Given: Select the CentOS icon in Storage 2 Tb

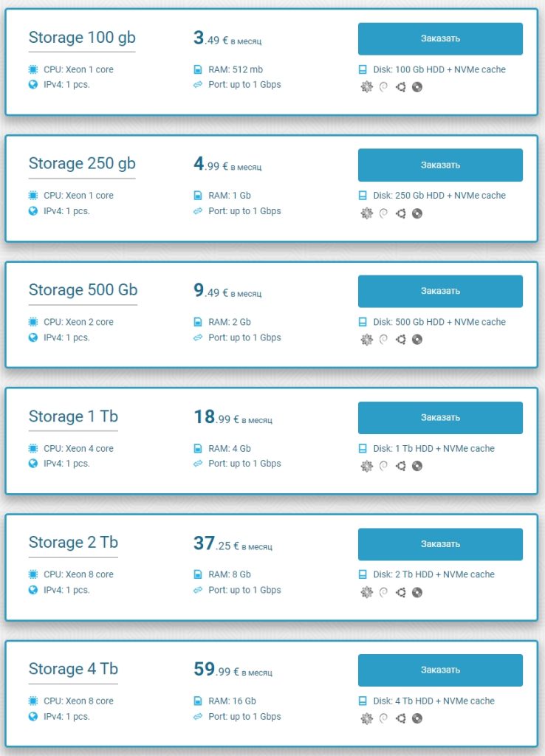Looking at the screenshot, I should [366, 592].
